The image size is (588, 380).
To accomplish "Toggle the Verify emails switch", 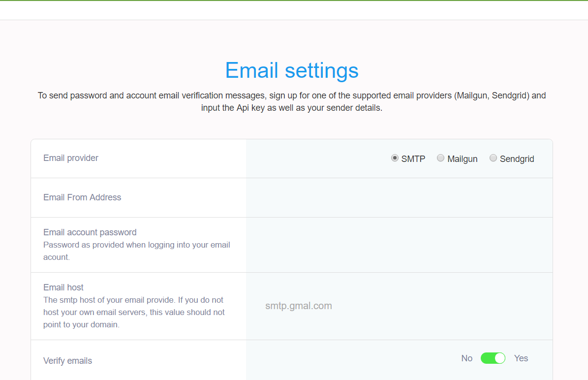I will tap(493, 358).
